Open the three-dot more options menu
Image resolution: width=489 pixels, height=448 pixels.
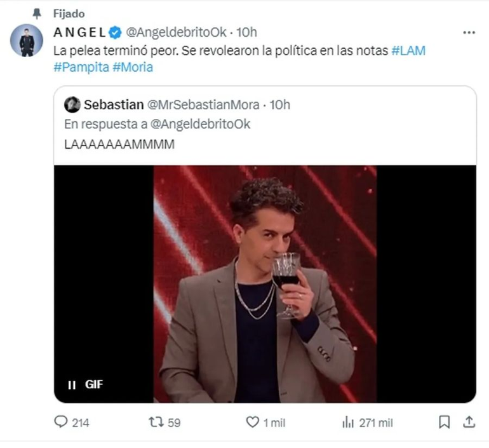469,32
